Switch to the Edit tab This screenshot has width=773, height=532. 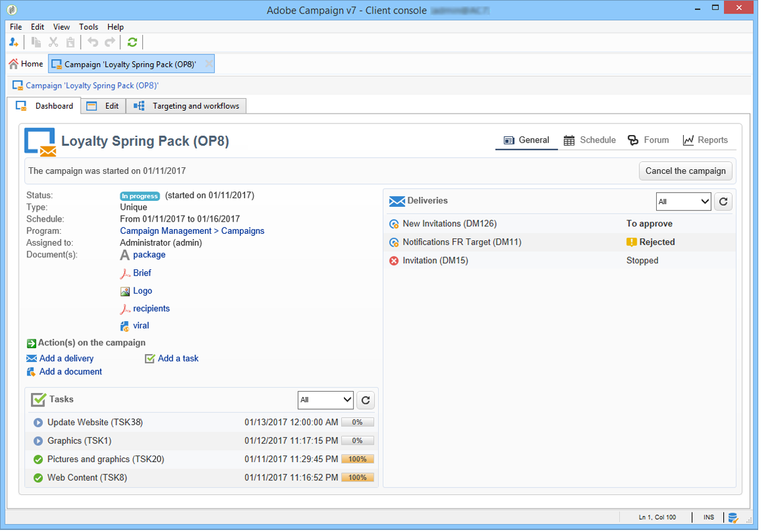[x=103, y=106]
